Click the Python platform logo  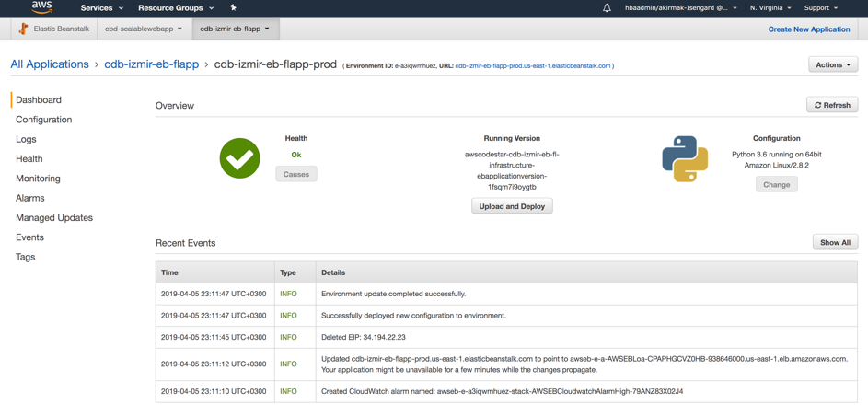click(x=685, y=159)
